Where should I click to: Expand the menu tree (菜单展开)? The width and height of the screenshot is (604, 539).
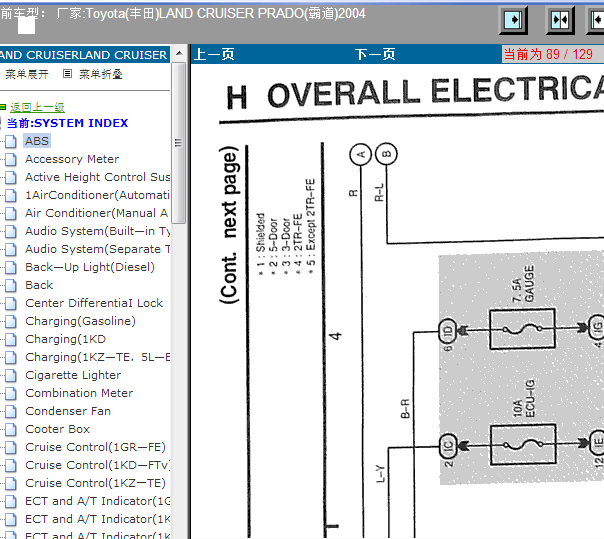[x=27, y=74]
